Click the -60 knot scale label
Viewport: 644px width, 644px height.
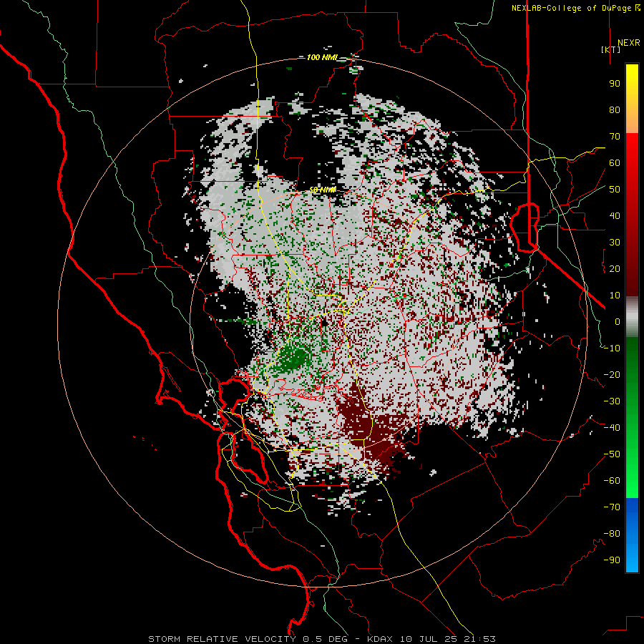612,481
